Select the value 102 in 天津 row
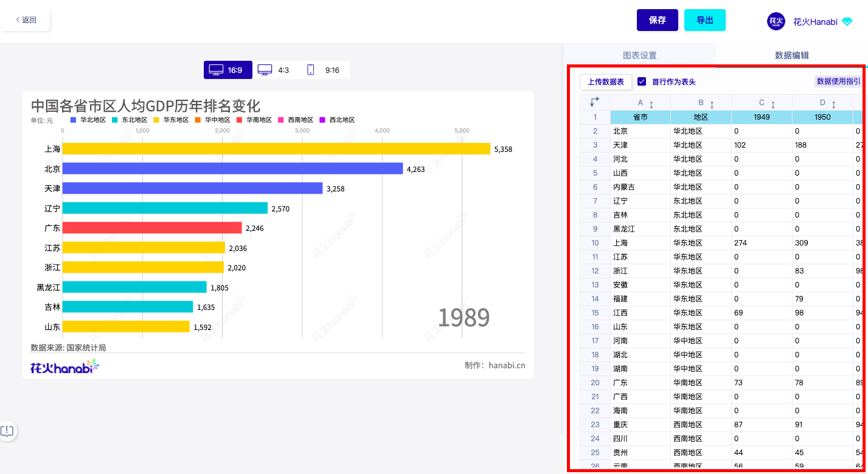The image size is (868, 474). (x=762, y=145)
